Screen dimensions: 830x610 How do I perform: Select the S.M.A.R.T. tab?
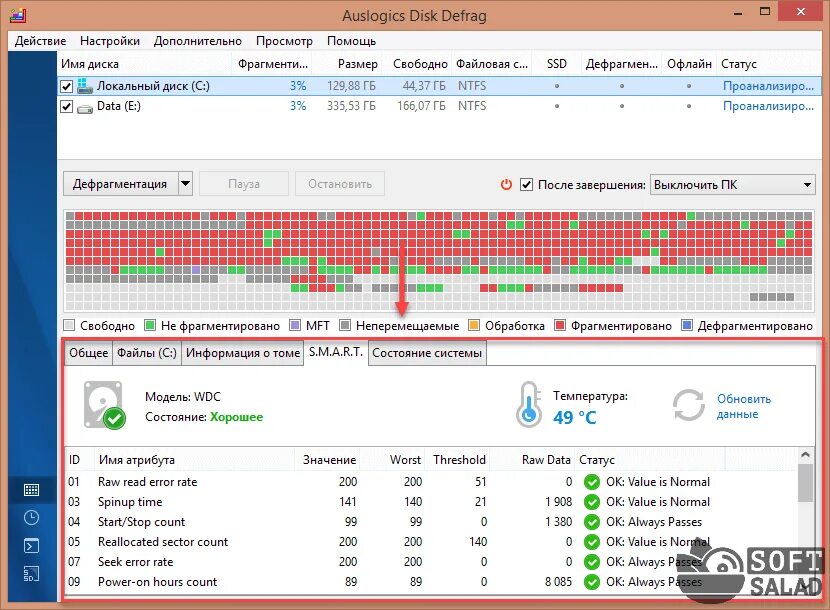(336, 352)
